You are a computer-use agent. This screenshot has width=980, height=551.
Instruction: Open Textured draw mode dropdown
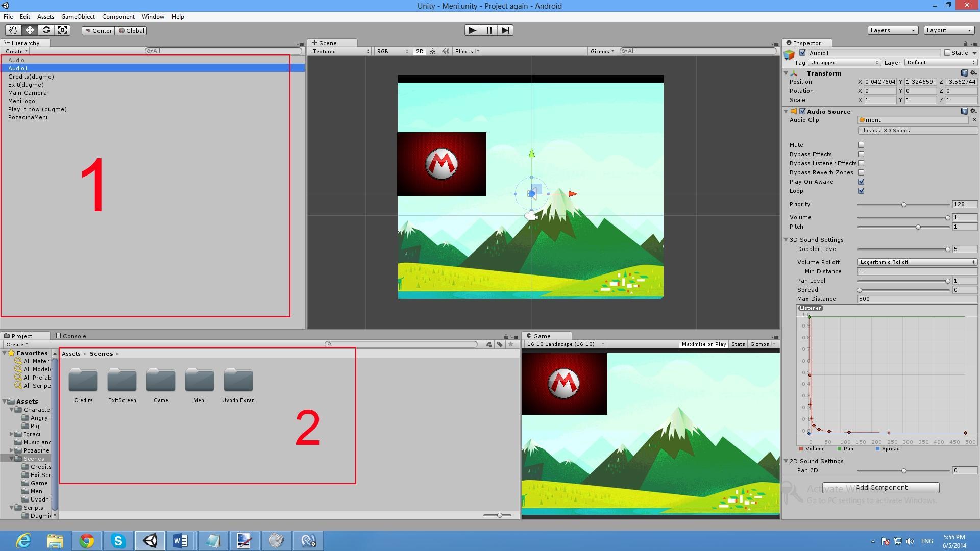coord(340,51)
